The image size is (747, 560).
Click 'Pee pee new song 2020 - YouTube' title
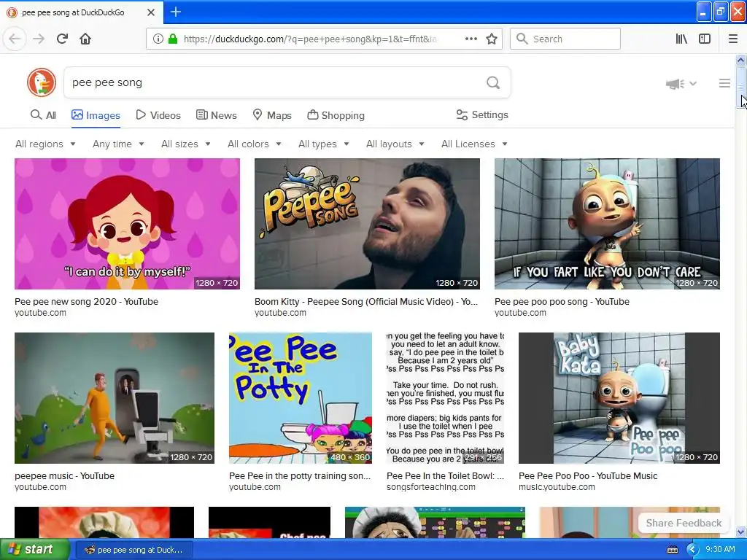86,301
